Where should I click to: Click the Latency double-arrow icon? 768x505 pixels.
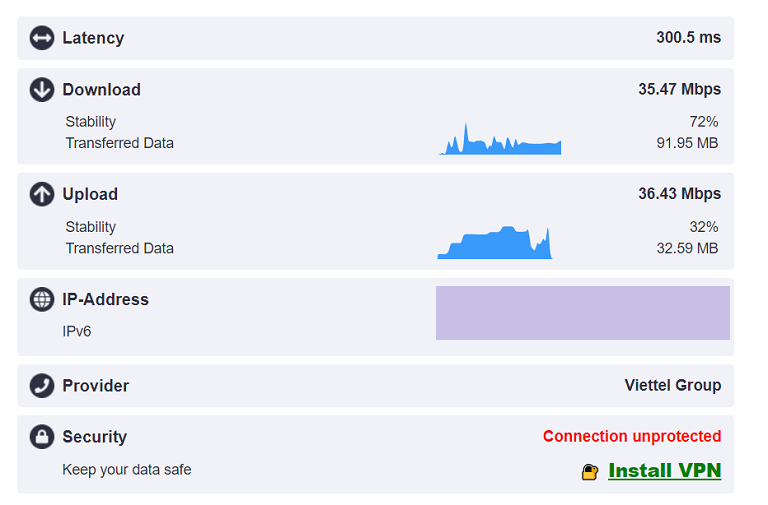tap(42, 38)
